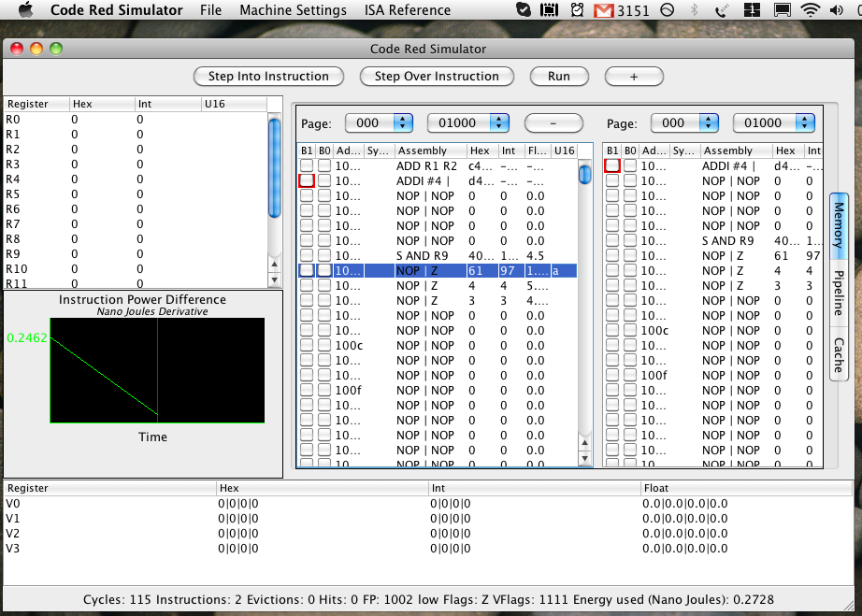Image resolution: width=862 pixels, height=616 pixels.
Task: Open the Apple menu
Action: click(x=25, y=10)
